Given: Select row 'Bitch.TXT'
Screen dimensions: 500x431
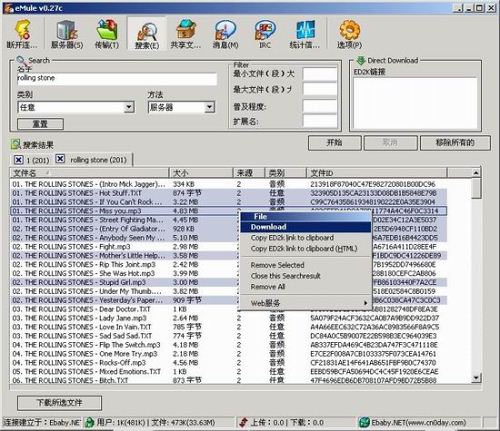Looking at the screenshot, I should point(229,380).
